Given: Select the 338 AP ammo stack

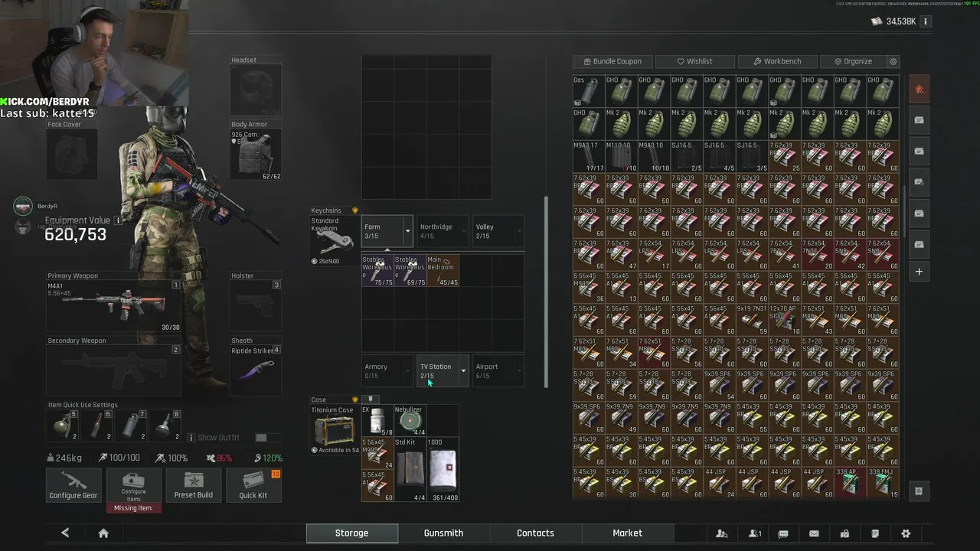Looking at the screenshot, I should [851, 484].
